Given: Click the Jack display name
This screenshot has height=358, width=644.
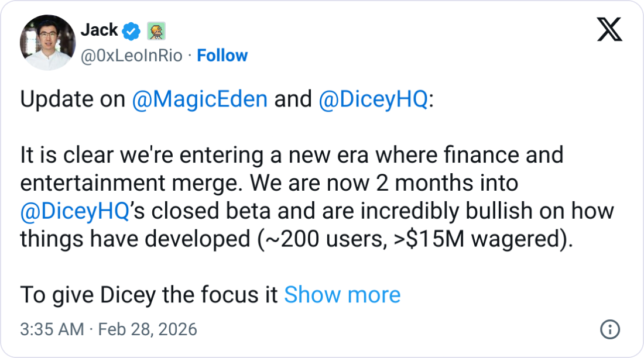Looking at the screenshot, I should click(x=98, y=30).
